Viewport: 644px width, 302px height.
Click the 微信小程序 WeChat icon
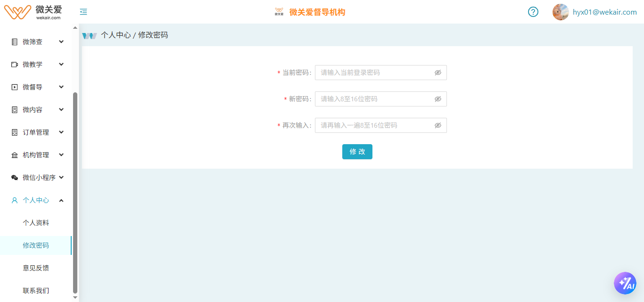[x=15, y=178]
